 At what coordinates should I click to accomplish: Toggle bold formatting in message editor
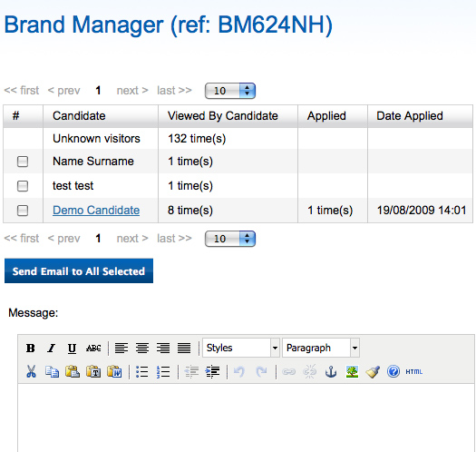30,348
